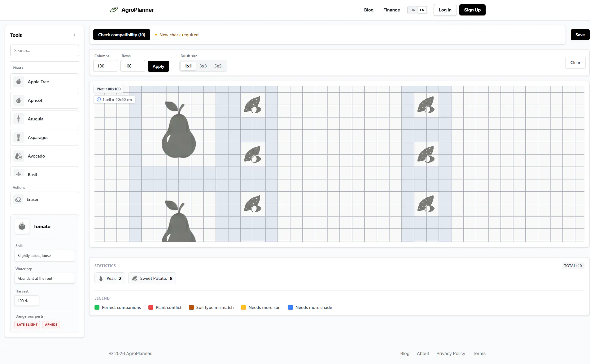Click the large pear at top of plot
Image resolution: width=590 pixels, height=364 pixels.
point(179,130)
